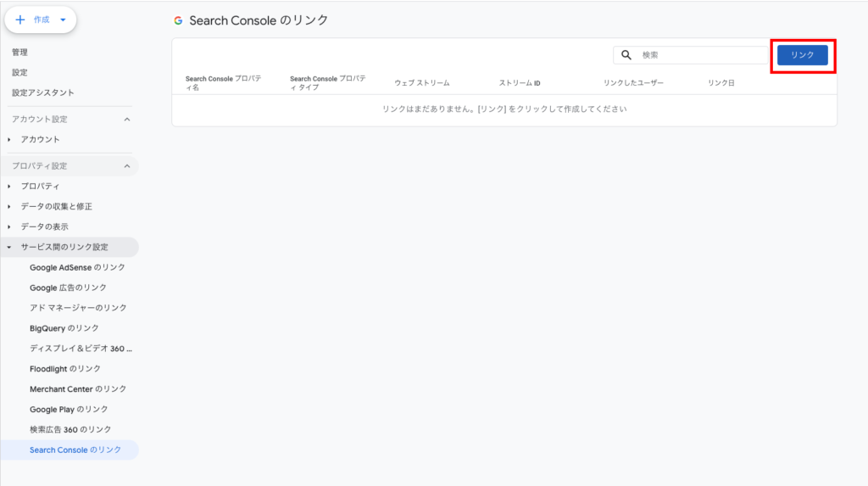Click リンク日 column header
The width and height of the screenshot is (868, 486).
click(721, 83)
